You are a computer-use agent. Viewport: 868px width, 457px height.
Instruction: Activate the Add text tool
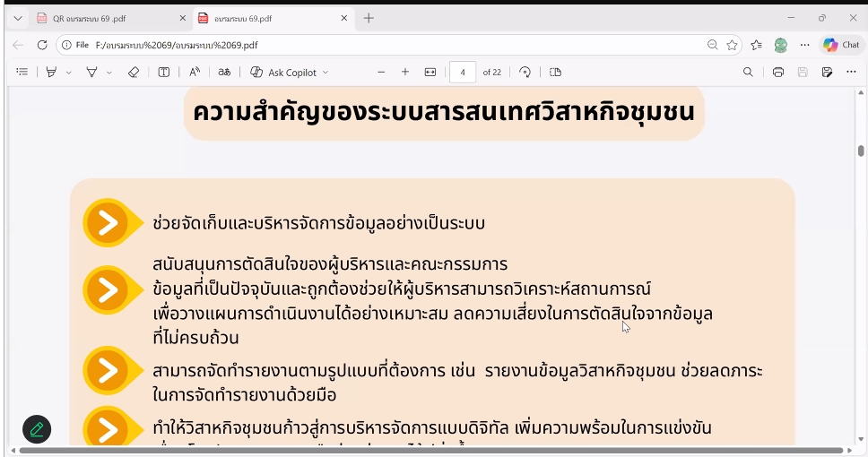[164, 72]
